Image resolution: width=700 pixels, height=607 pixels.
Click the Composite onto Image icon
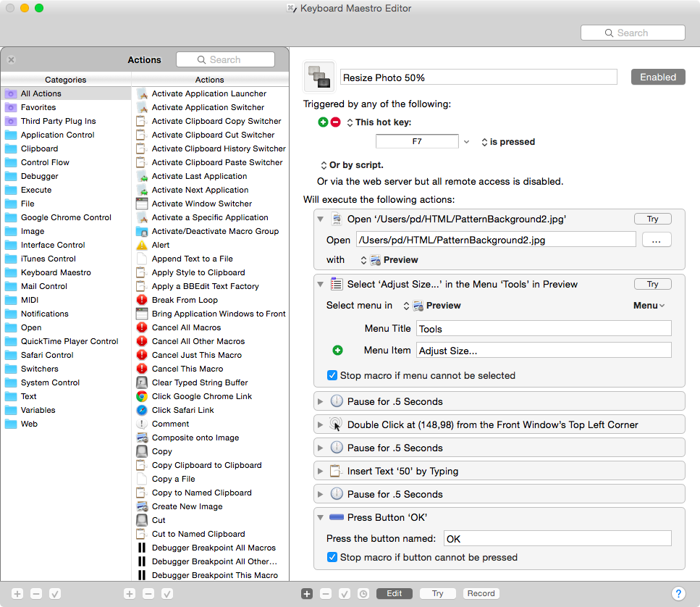[142, 438]
